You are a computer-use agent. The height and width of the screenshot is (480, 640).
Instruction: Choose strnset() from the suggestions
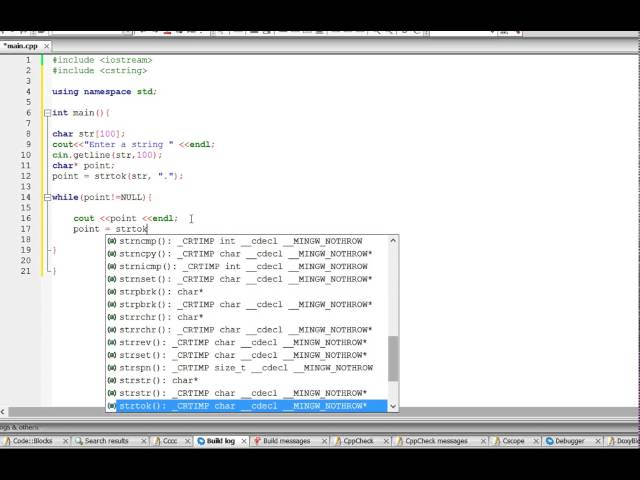246,279
